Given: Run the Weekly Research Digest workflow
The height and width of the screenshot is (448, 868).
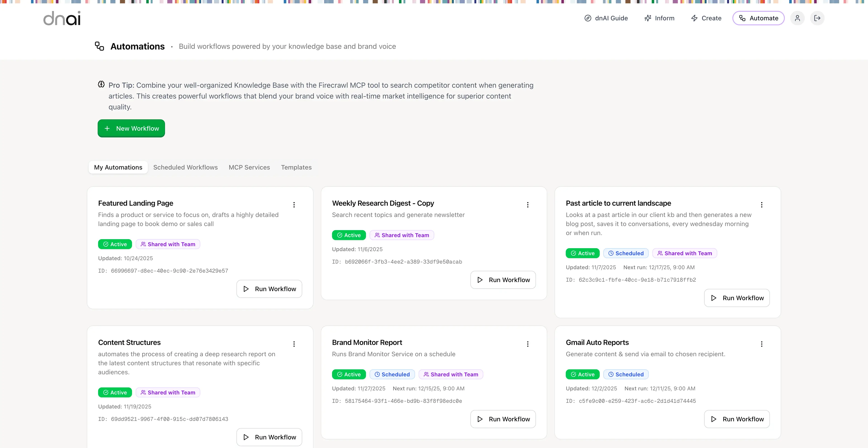Looking at the screenshot, I should point(503,280).
